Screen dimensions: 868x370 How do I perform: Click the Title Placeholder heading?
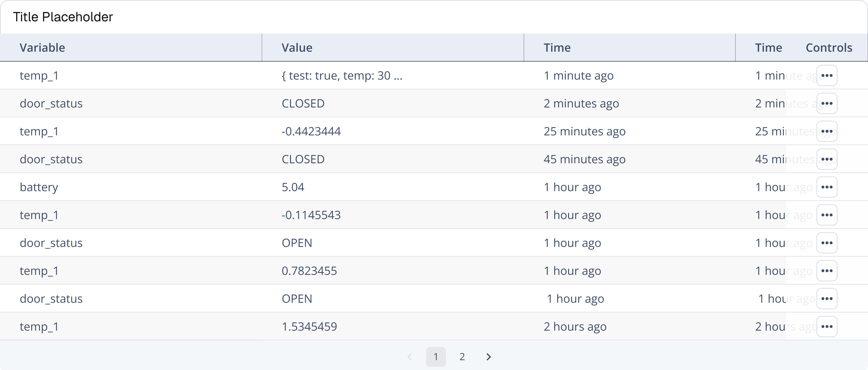coord(63,17)
